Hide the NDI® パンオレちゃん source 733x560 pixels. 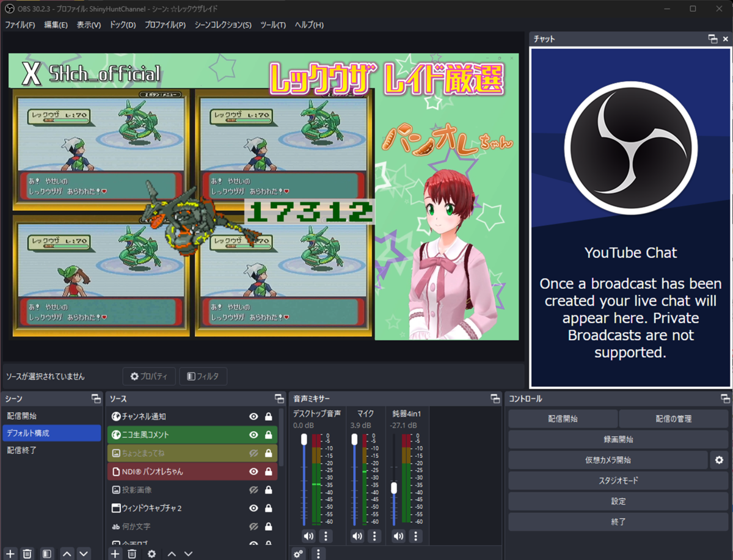point(253,471)
